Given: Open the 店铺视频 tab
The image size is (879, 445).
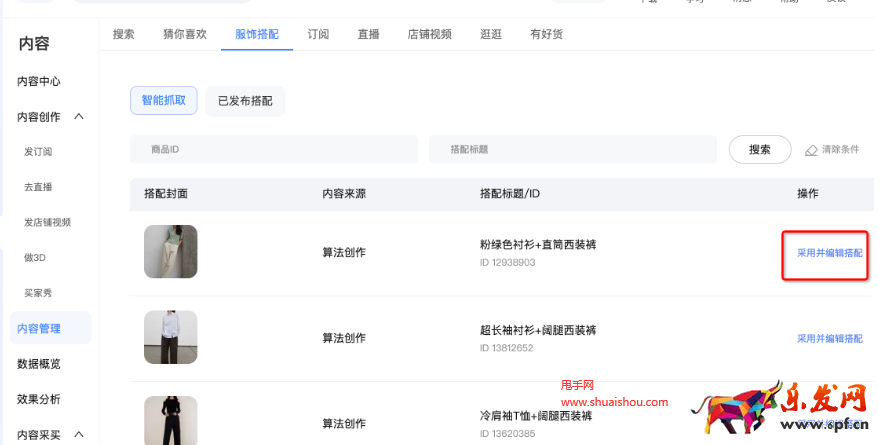Looking at the screenshot, I should (x=429, y=34).
